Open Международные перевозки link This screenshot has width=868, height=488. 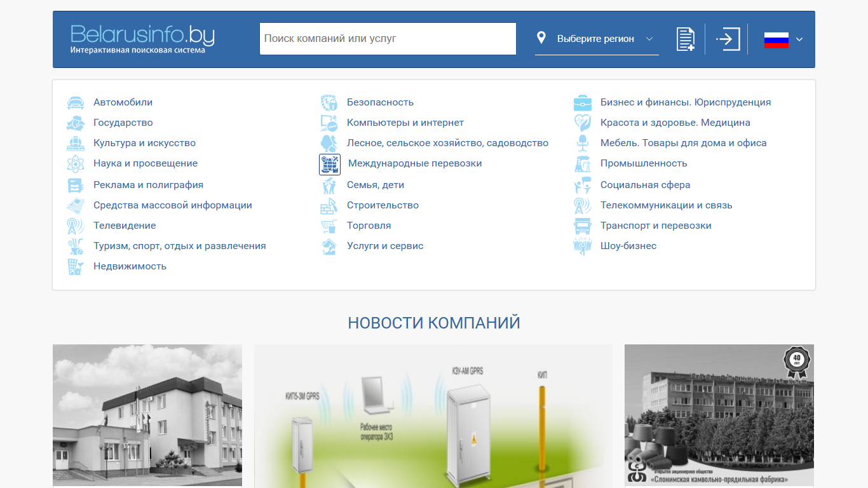point(415,163)
